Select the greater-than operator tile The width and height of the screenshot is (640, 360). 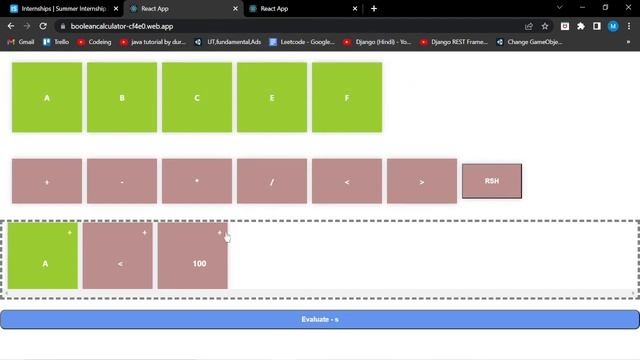(x=422, y=181)
